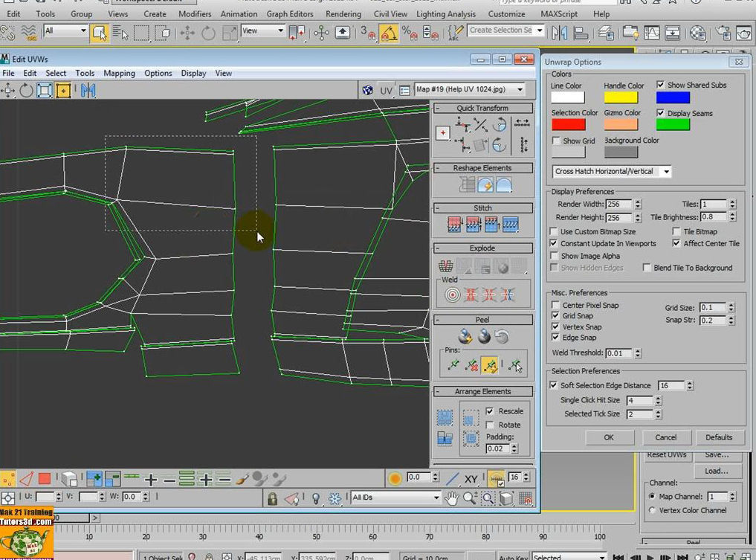Select the Scale tool in Edit UVWs toolbar
The width and height of the screenshot is (756, 560).
(x=45, y=90)
